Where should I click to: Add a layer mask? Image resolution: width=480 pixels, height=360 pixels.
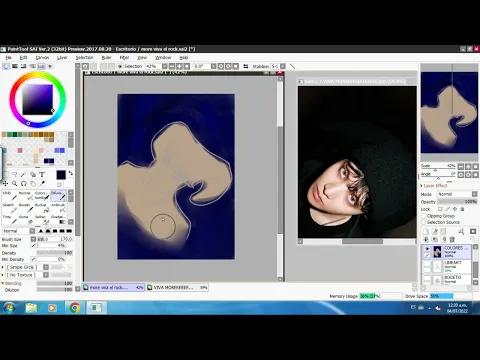(x=473, y=231)
